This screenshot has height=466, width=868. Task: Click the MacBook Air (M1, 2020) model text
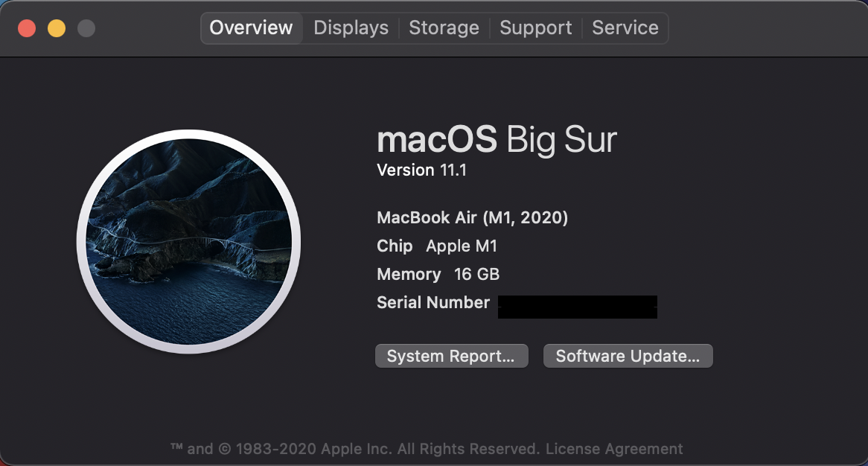coord(472,217)
